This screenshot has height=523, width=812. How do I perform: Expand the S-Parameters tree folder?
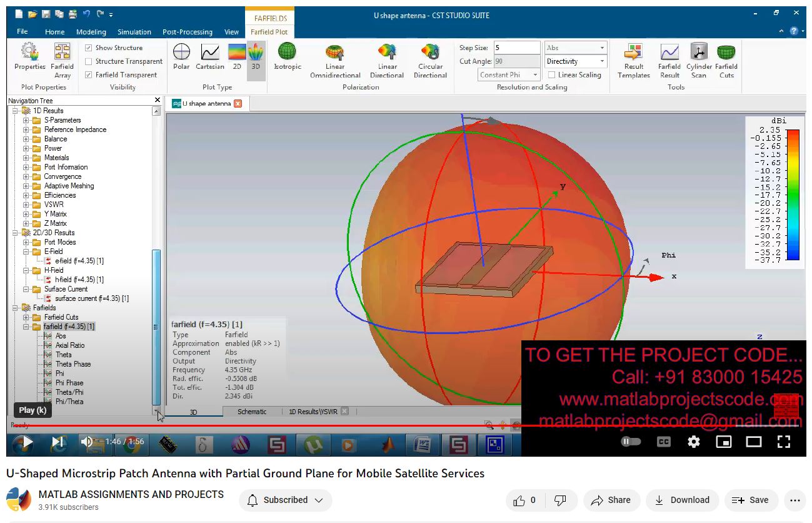coord(26,120)
